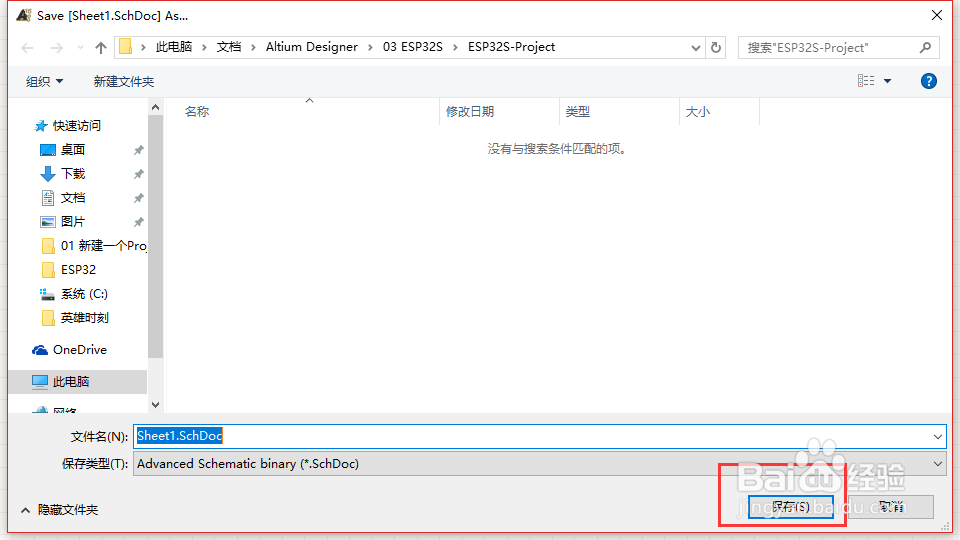Refresh the current folder view
This screenshot has height=540, width=960.
pos(716,48)
